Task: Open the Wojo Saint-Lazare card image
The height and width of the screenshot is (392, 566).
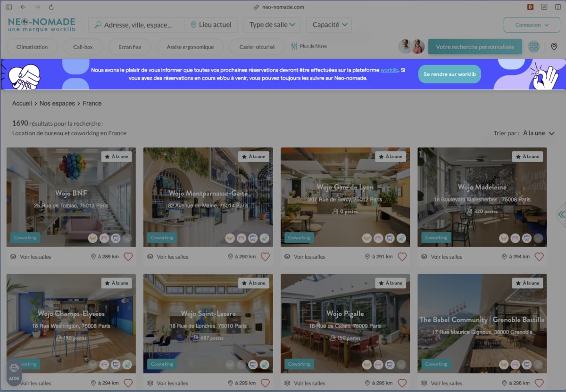Action: pyautogui.click(x=208, y=324)
